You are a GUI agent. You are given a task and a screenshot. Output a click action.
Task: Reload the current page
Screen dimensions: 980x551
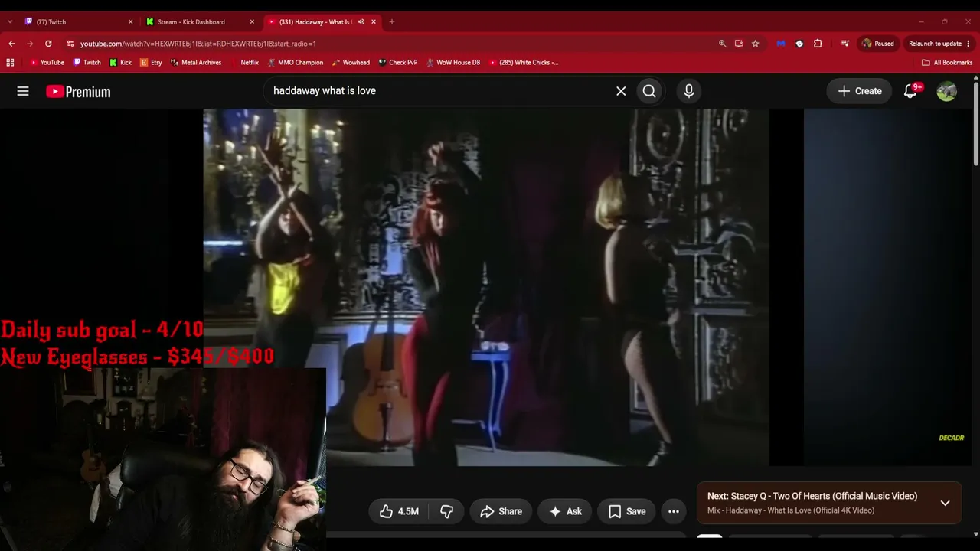click(48, 44)
